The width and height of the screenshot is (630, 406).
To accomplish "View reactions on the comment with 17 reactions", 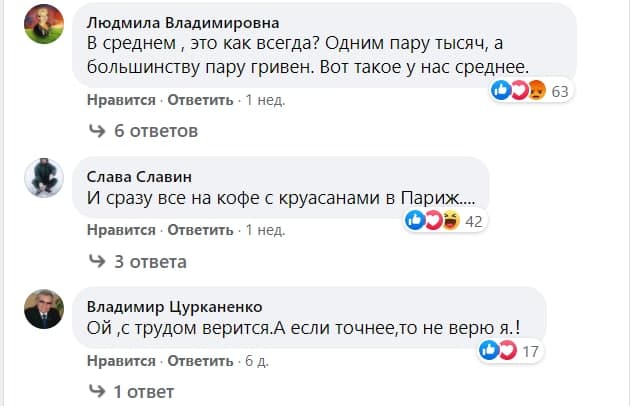I will 510,351.
